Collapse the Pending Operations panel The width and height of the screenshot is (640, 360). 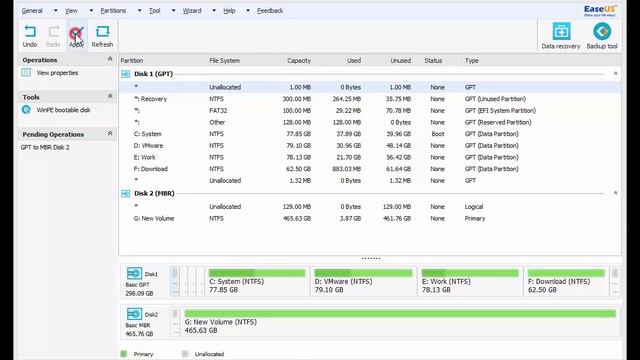(x=110, y=133)
